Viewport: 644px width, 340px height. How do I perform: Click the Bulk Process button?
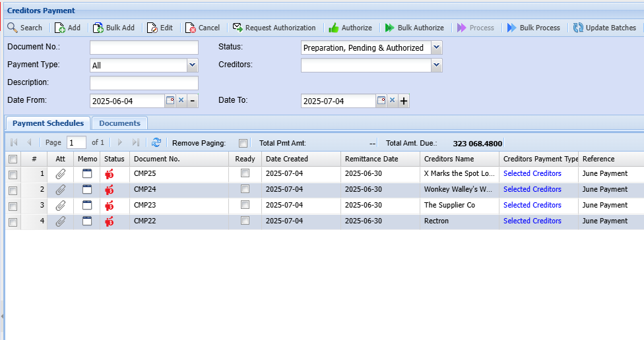533,28
